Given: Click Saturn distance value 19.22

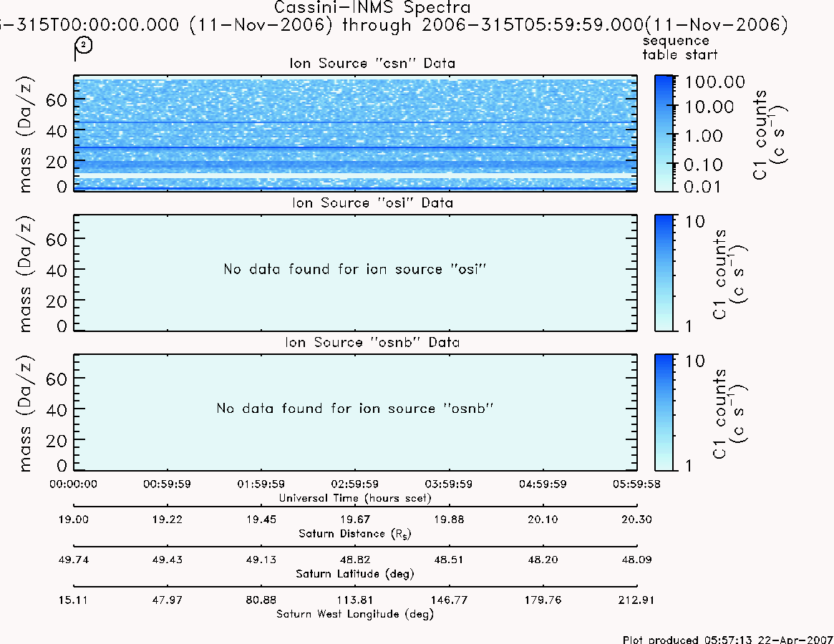Looking at the screenshot, I should [x=167, y=519].
